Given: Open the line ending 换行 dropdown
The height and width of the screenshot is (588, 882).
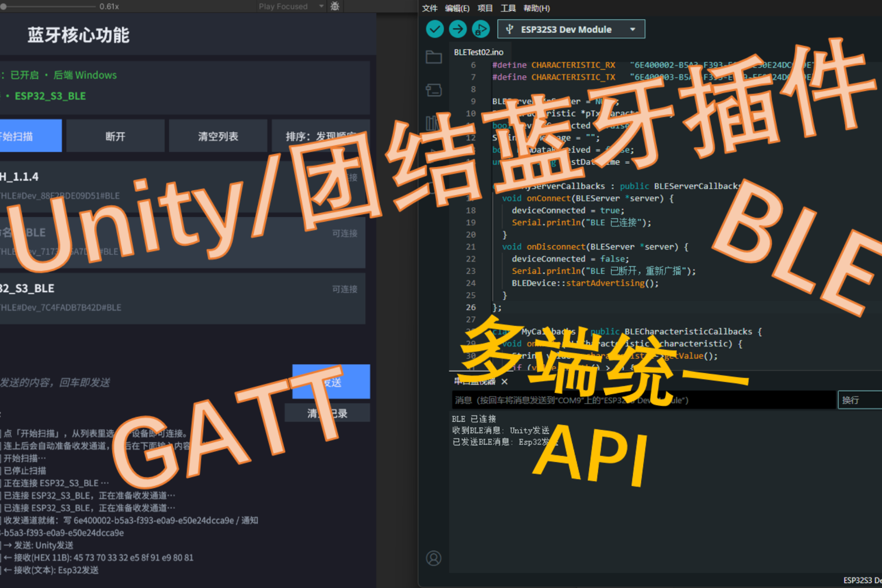Looking at the screenshot, I should tap(860, 400).
